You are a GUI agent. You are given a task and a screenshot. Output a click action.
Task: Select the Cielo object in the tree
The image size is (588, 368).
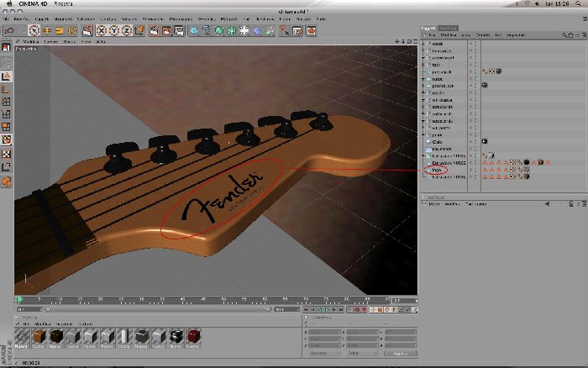point(438,142)
